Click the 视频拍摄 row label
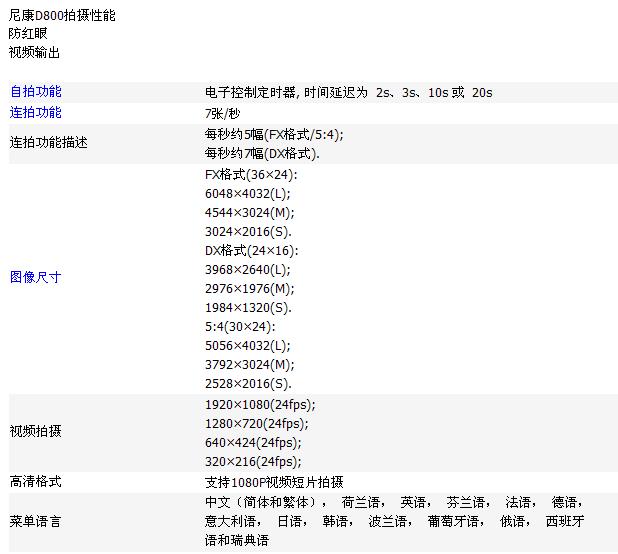Image resolution: width=618 pixels, height=554 pixels. 35,431
